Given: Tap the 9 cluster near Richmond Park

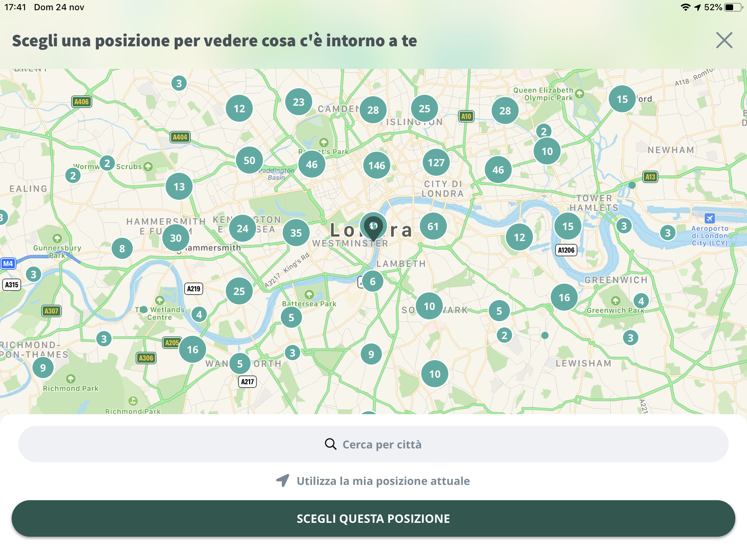Looking at the screenshot, I should pyautogui.click(x=43, y=367).
